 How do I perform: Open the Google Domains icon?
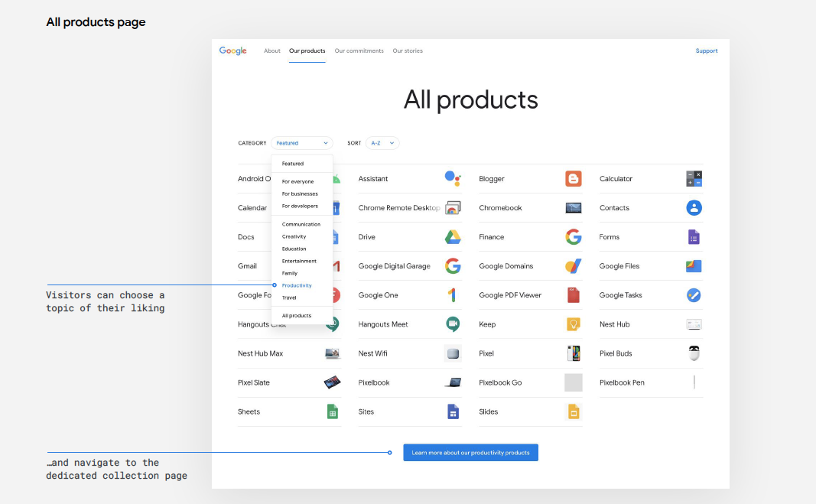(574, 266)
